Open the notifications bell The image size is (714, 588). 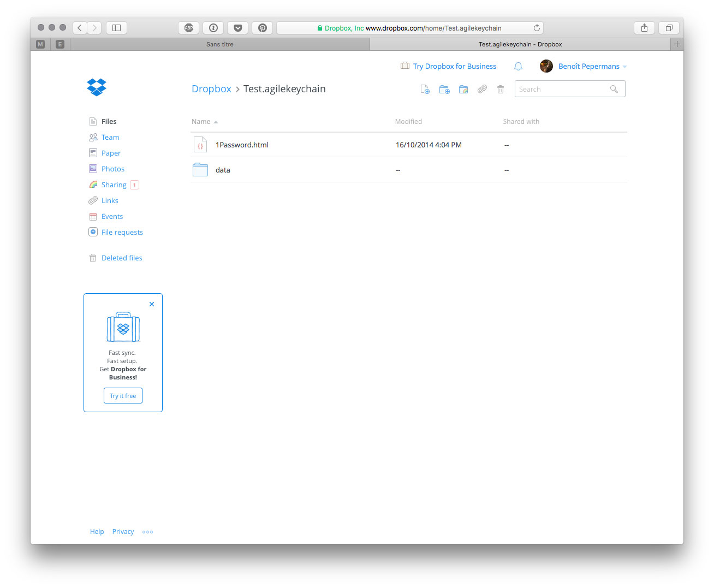pyautogui.click(x=518, y=66)
